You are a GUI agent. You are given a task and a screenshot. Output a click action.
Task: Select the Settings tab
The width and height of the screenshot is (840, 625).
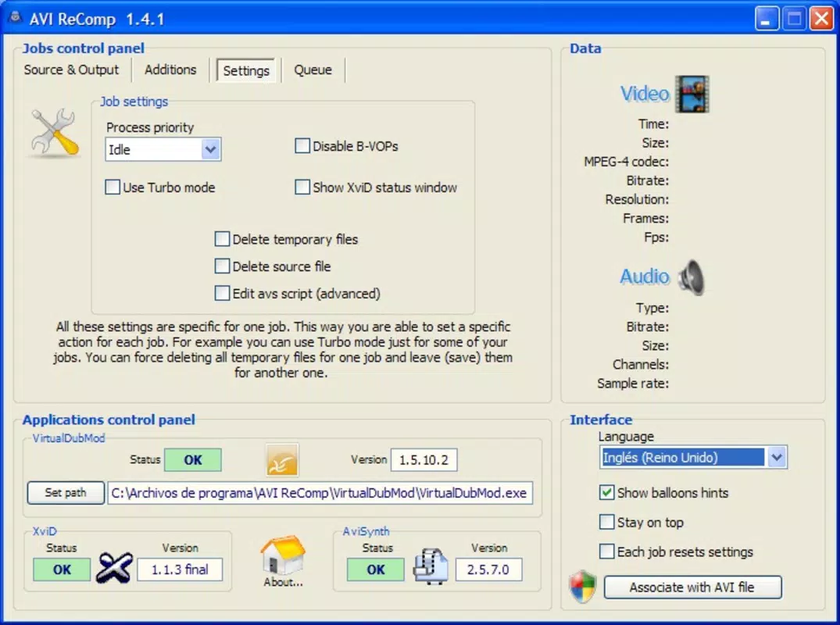246,70
